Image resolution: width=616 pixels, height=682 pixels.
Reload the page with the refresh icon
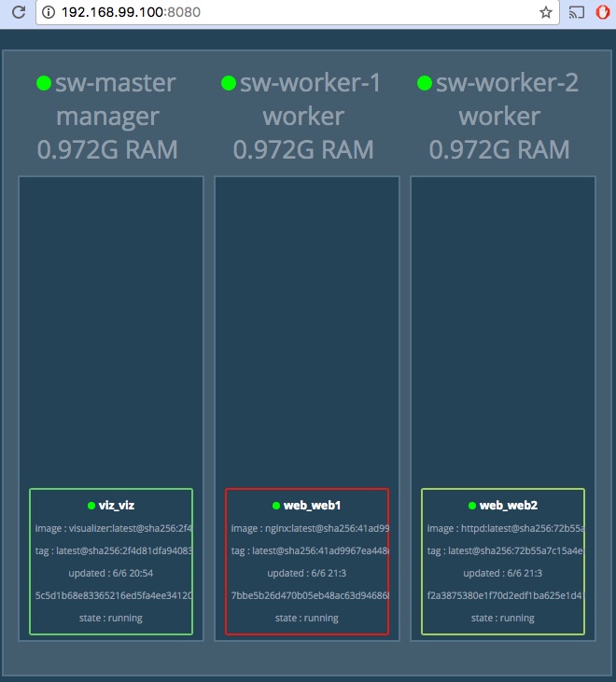point(19,12)
